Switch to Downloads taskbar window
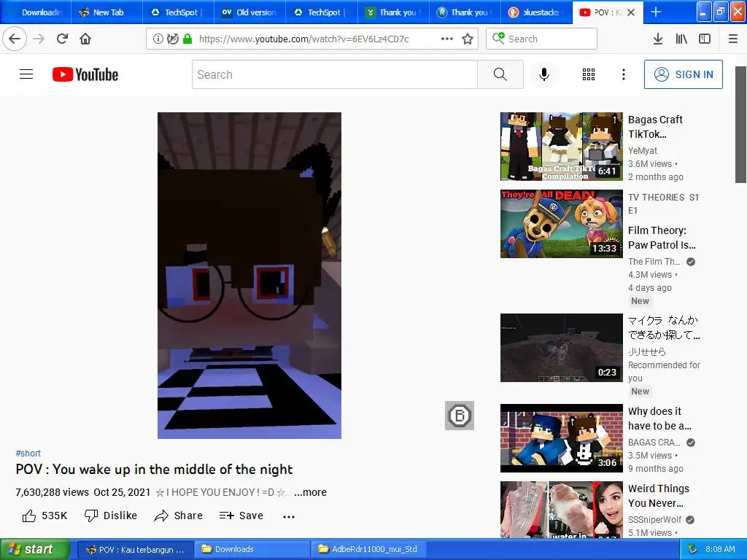Viewport: 747px width, 560px height. (x=252, y=550)
